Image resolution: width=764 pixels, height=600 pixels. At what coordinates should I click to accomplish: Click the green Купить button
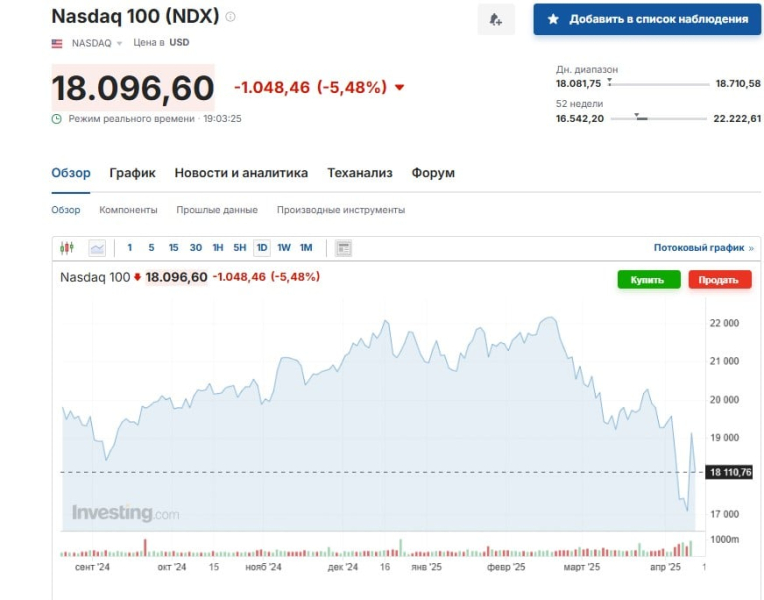[649, 280]
